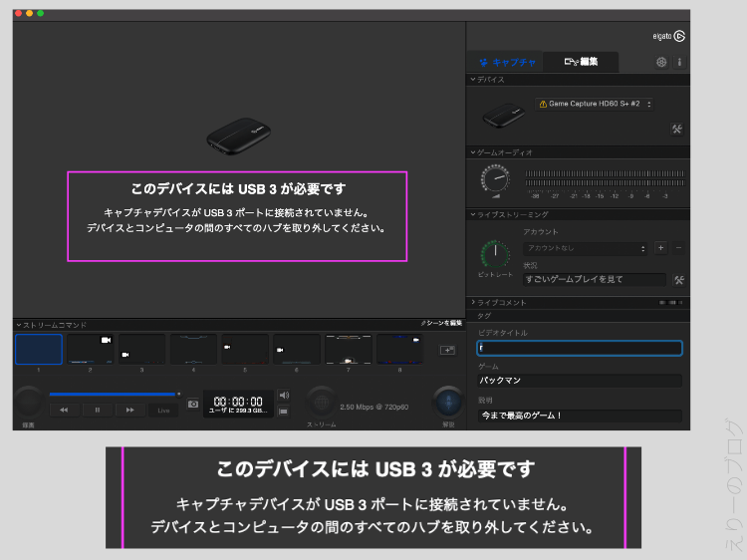Open the info panel icon
The height and width of the screenshot is (560, 747).
point(679,62)
